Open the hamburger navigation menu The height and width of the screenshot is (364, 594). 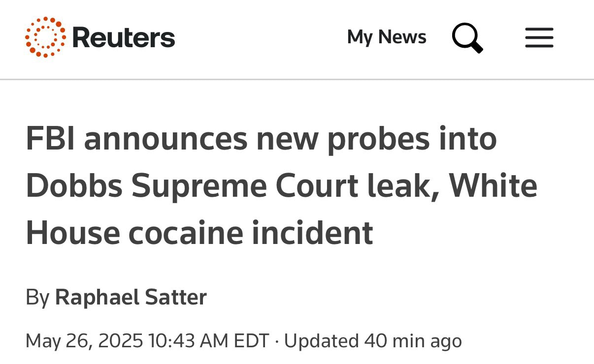[539, 37]
